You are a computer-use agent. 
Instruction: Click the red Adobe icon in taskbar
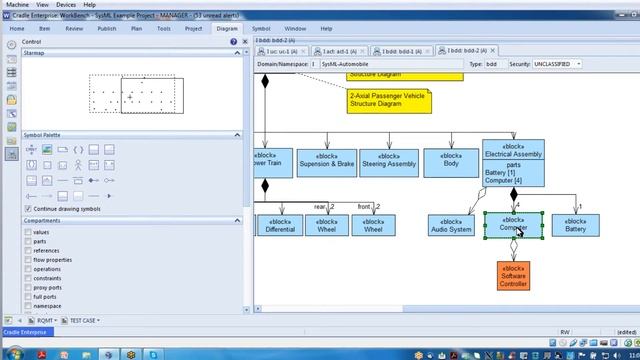(x=42, y=355)
